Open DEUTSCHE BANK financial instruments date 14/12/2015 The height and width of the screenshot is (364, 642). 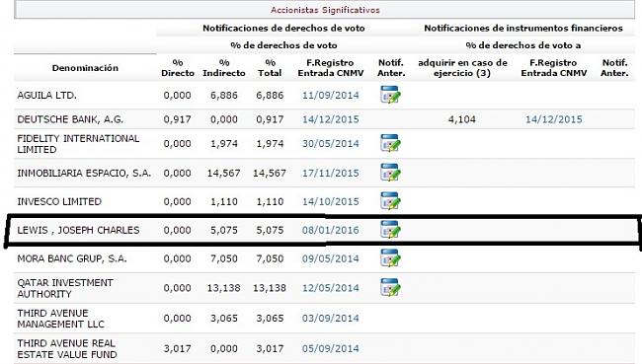click(553, 119)
